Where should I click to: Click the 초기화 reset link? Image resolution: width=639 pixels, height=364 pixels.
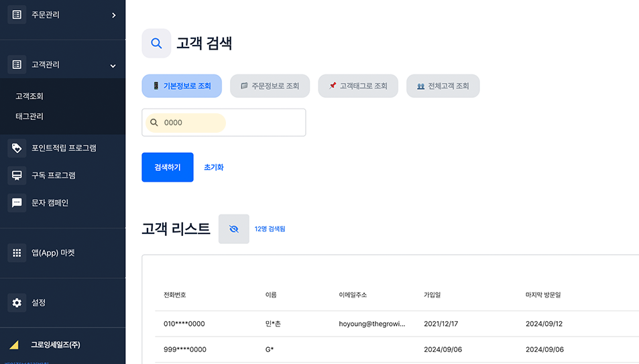pos(214,168)
